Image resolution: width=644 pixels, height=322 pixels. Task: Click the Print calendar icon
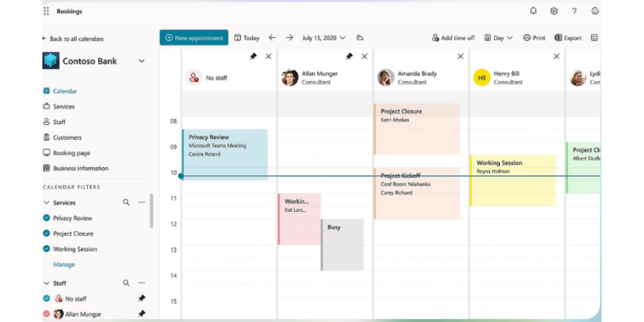[x=535, y=38]
